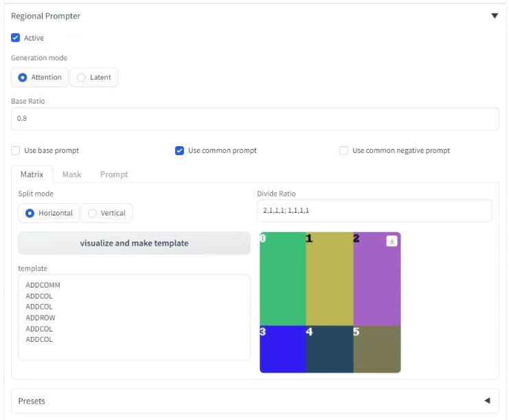The height and width of the screenshot is (420, 509).
Task: Uncheck the Active checkbox
Action: [15, 38]
